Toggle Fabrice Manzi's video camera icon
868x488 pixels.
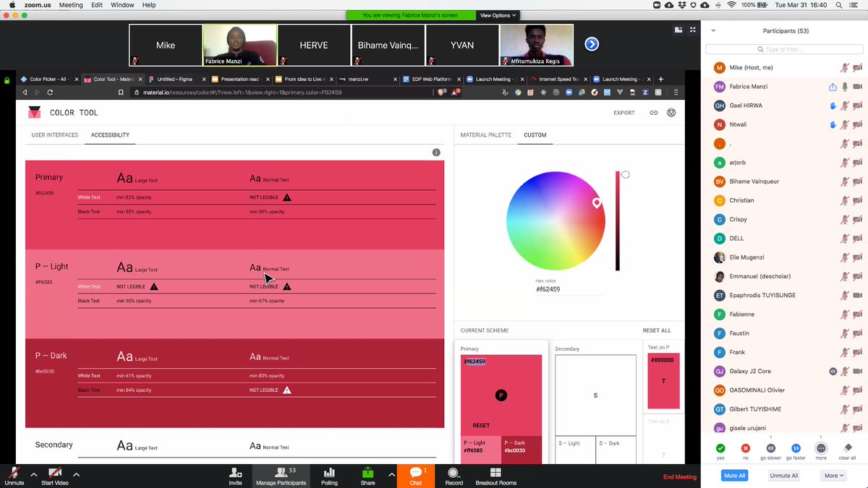click(857, 87)
